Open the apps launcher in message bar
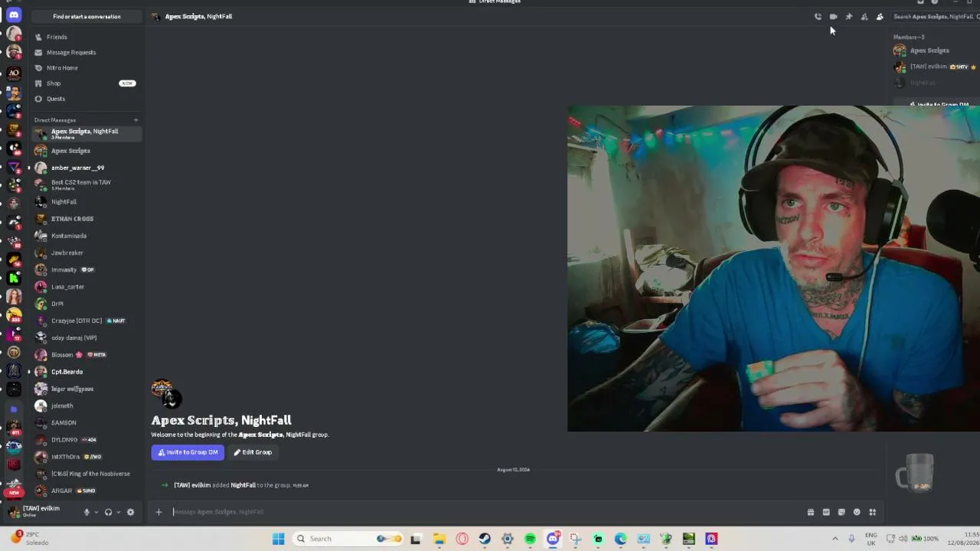980x551 pixels. click(872, 512)
